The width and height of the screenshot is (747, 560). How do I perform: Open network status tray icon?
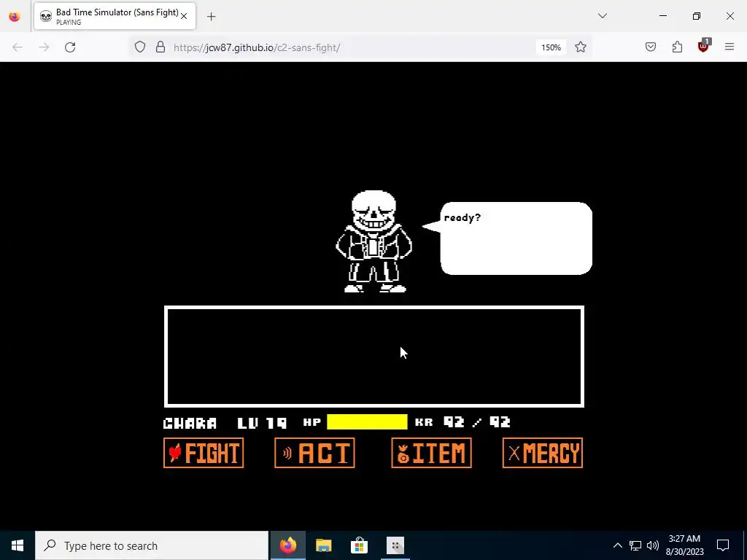(635, 545)
